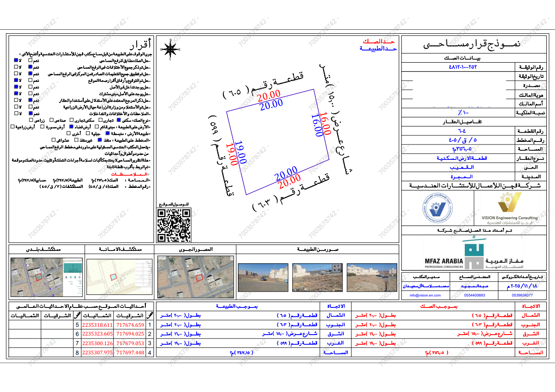Click phone number 0539934077

(x=523, y=295)
